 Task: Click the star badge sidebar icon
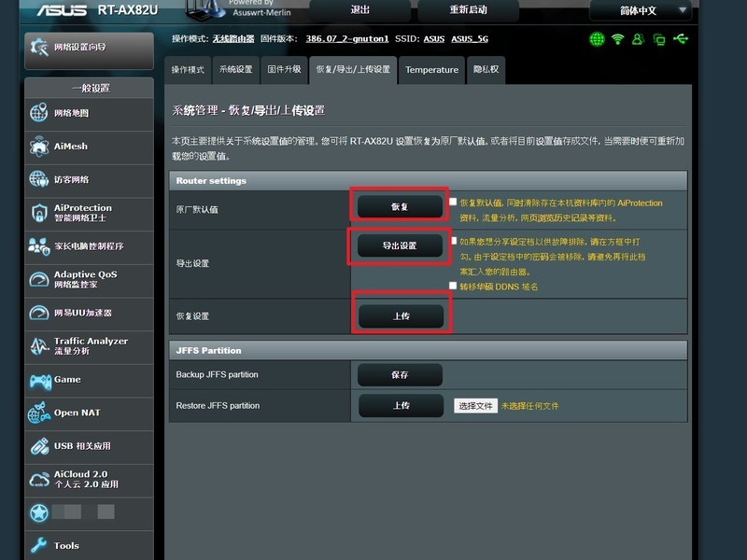[39, 512]
